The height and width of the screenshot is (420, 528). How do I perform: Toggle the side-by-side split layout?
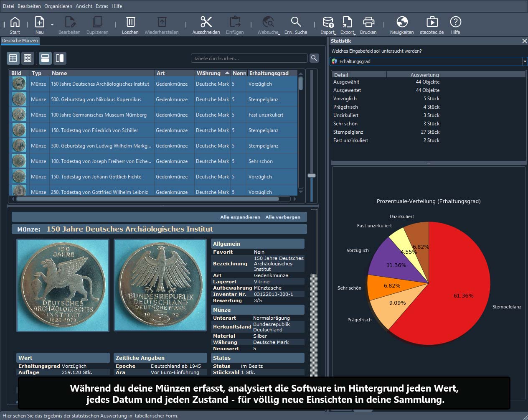60,58
